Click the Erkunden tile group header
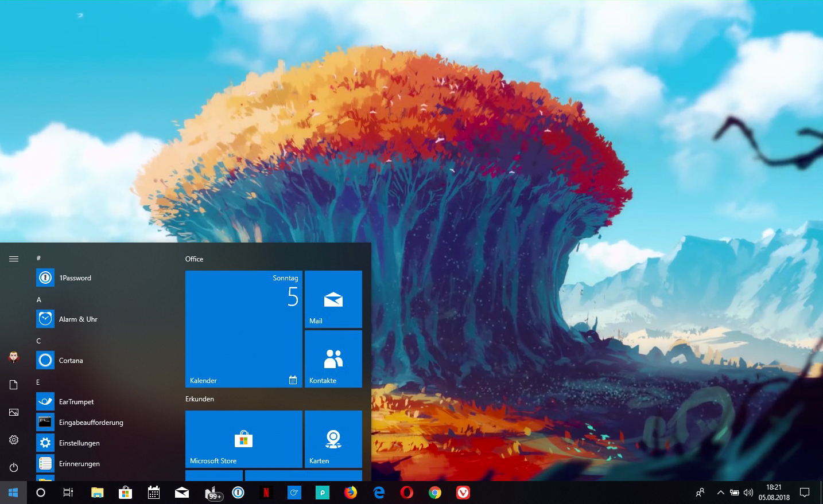The width and height of the screenshot is (823, 504). tap(200, 399)
